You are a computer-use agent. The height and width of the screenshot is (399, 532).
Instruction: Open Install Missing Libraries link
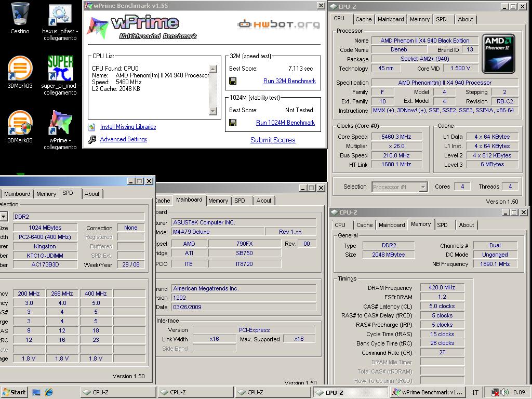[x=128, y=127]
